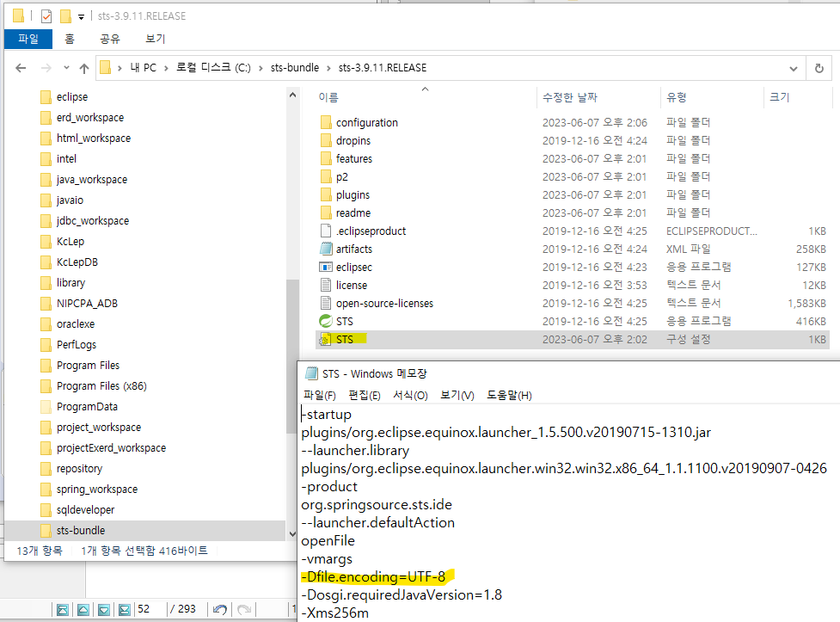
Task: Expand chevron after 로컬 디스크 (C:) breadcrumb
Action: (x=261, y=68)
